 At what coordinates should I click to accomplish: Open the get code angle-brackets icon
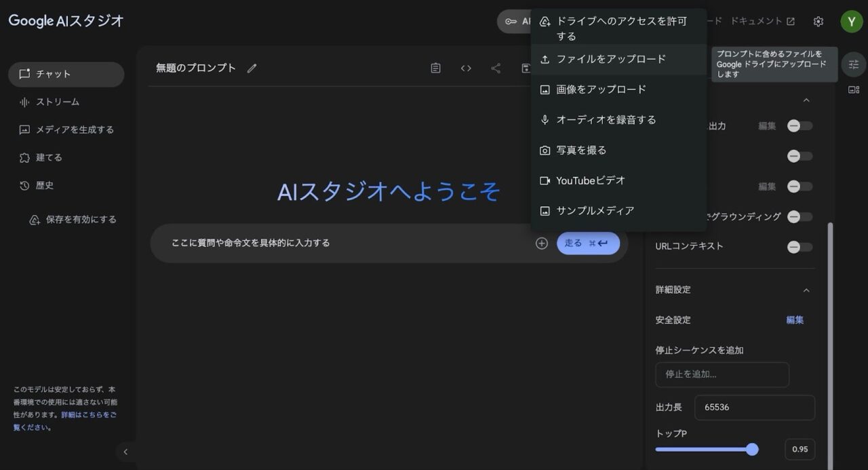tap(466, 68)
